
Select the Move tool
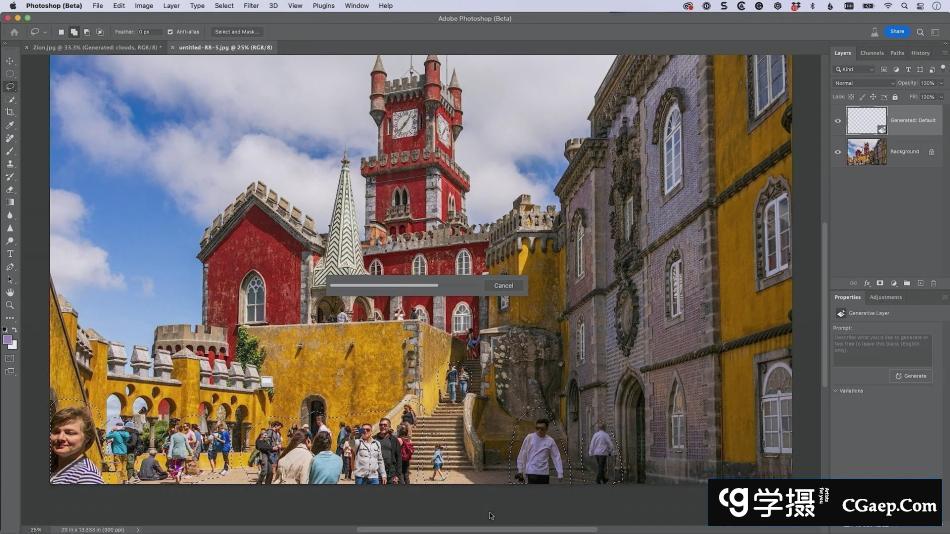pyautogui.click(x=10, y=61)
